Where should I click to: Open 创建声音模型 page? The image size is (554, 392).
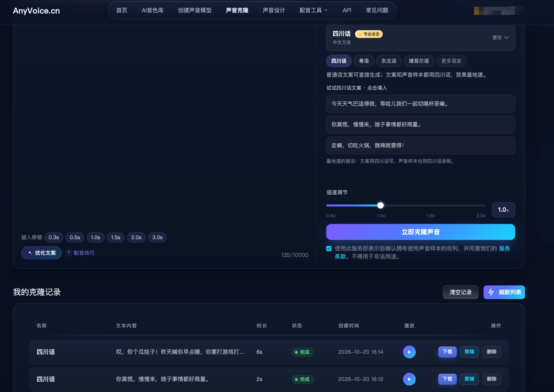pyautogui.click(x=194, y=10)
